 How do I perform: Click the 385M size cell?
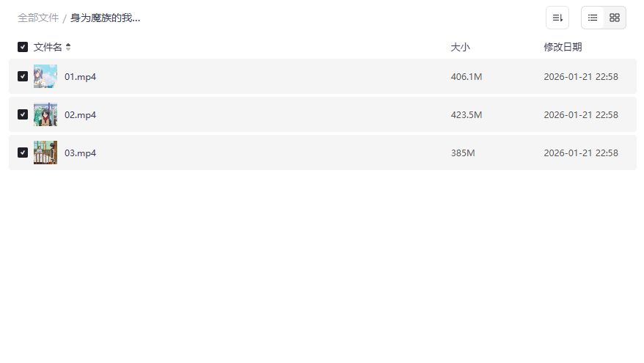click(x=463, y=153)
